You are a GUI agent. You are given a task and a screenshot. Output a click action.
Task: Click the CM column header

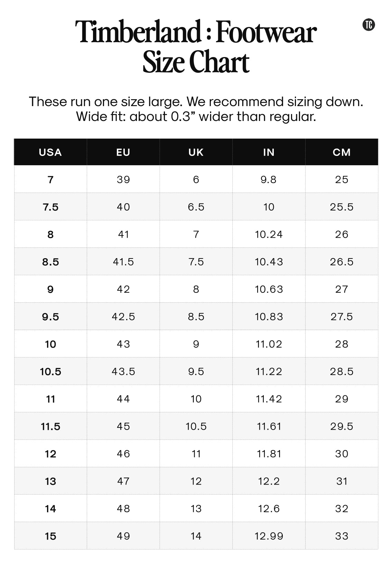coord(342,152)
